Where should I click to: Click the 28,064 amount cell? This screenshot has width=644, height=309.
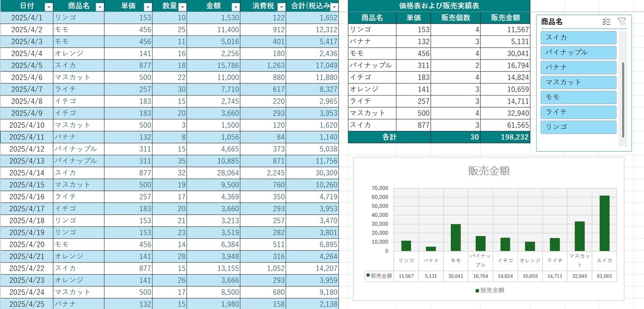point(213,173)
